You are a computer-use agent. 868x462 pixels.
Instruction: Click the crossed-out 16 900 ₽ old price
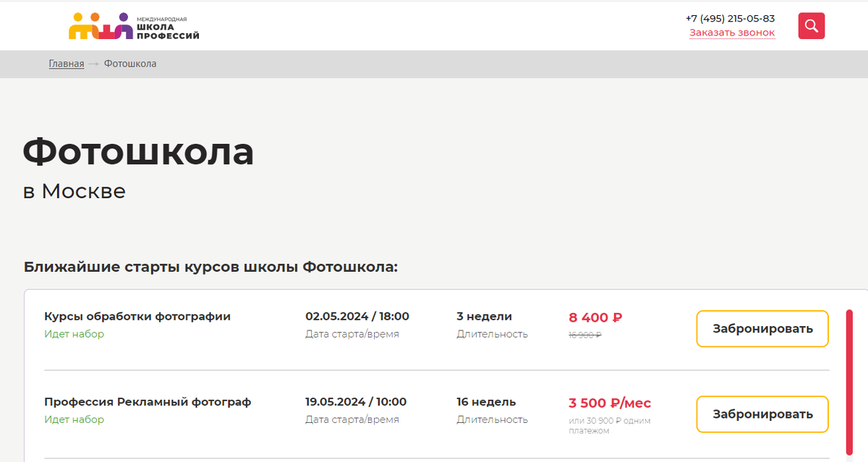coord(587,335)
